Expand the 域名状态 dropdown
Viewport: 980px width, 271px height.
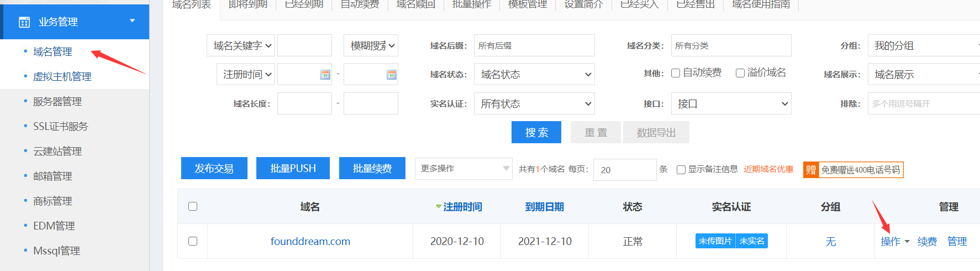tap(534, 74)
